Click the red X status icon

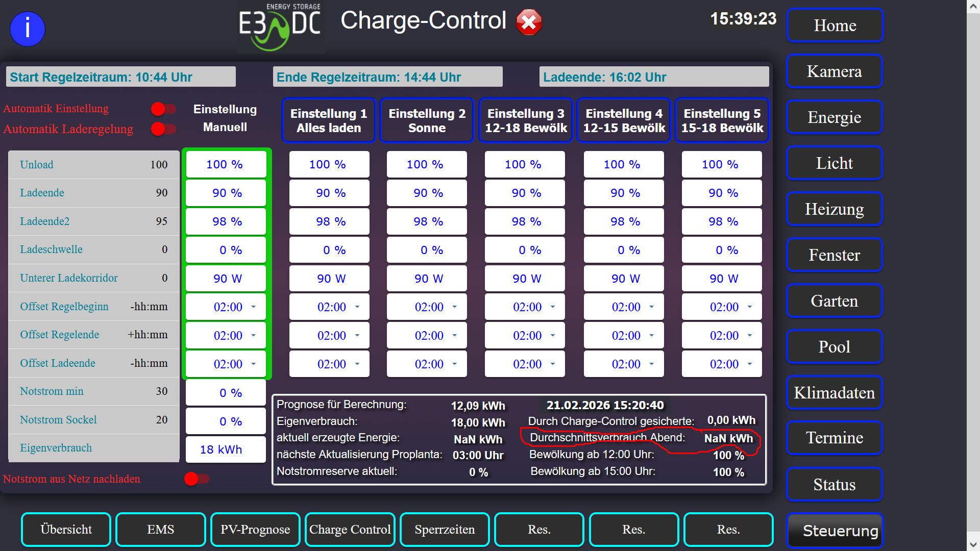(529, 22)
